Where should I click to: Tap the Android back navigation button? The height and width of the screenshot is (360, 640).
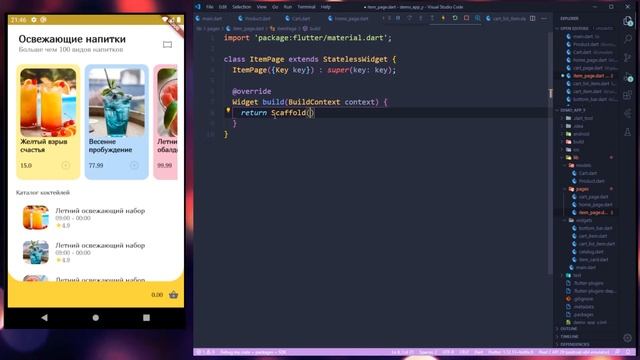(44, 318)
